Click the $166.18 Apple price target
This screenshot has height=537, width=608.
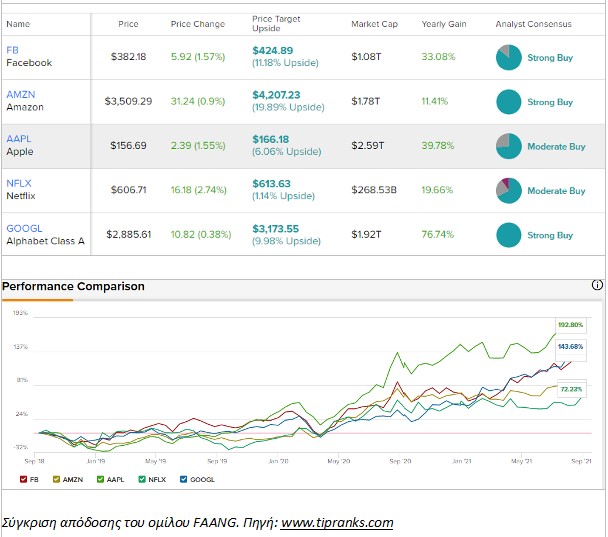pos(271,139)
